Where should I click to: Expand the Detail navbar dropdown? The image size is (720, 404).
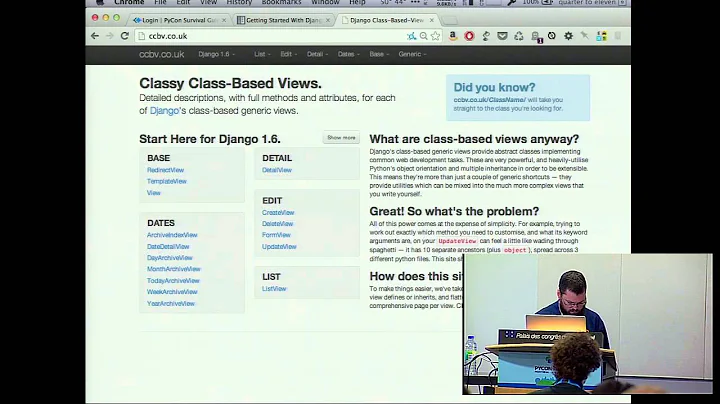coord(317,54)
